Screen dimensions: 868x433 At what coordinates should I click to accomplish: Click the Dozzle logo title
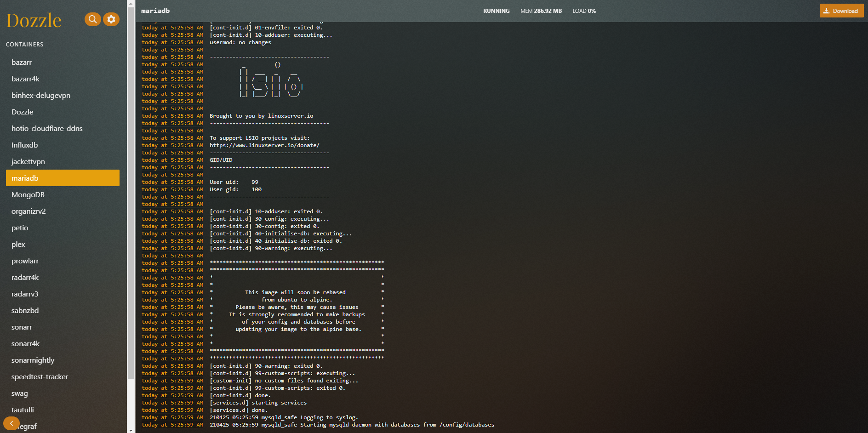[x=34, y=21]
